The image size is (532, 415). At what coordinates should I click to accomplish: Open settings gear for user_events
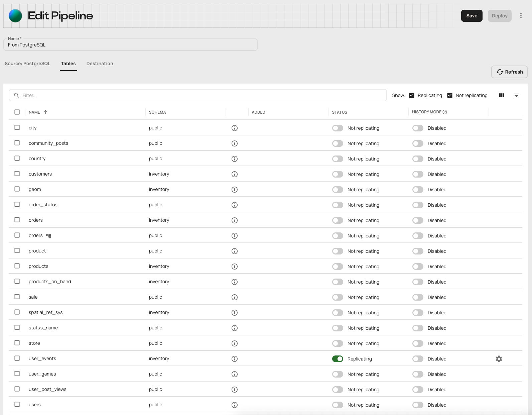coord(499,359)
